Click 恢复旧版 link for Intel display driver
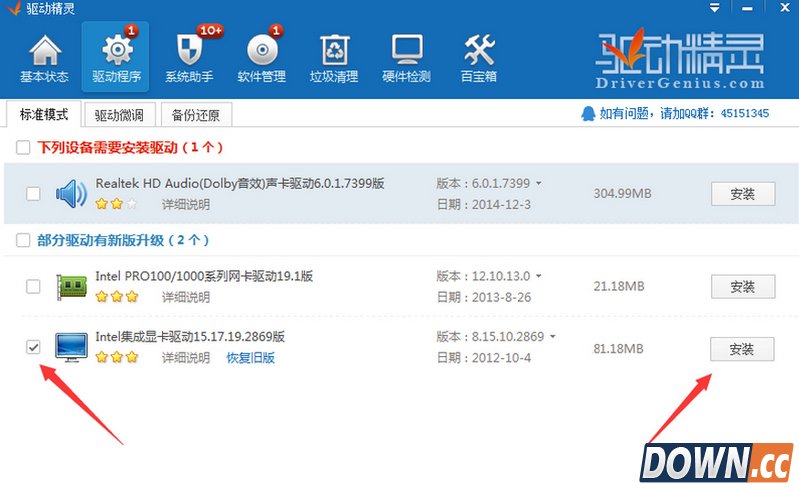This screenshot has width=799, height=488. 250,358
